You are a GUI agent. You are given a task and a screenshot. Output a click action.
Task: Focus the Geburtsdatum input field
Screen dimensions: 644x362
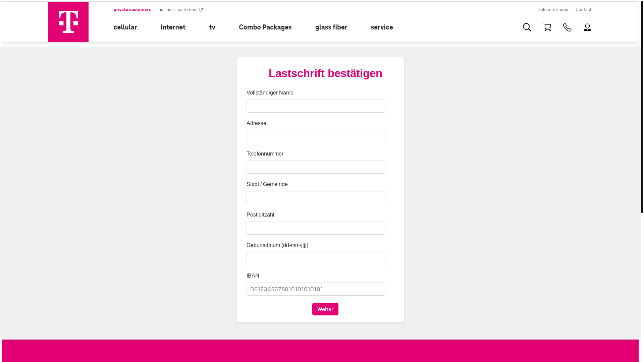pos(316,258)
